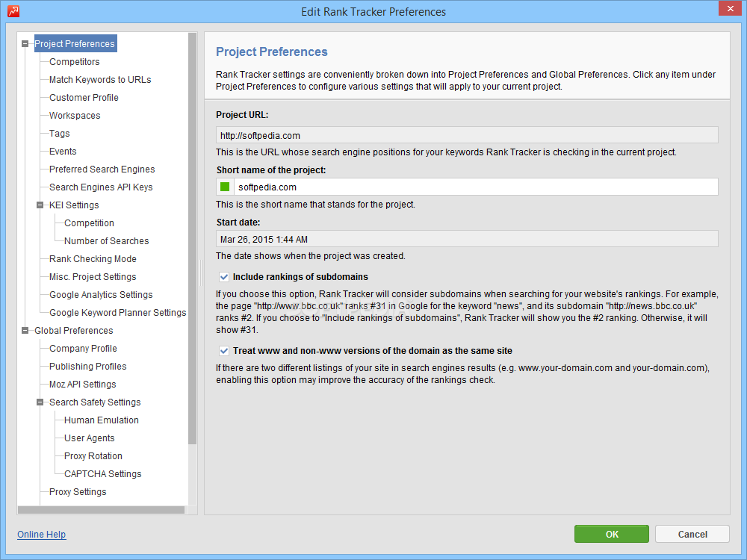The width and height of the screenshot is (747, 560).
Task: Confirm preferences with the OK button
Action: pyautogui.click(x=612, y=534)
